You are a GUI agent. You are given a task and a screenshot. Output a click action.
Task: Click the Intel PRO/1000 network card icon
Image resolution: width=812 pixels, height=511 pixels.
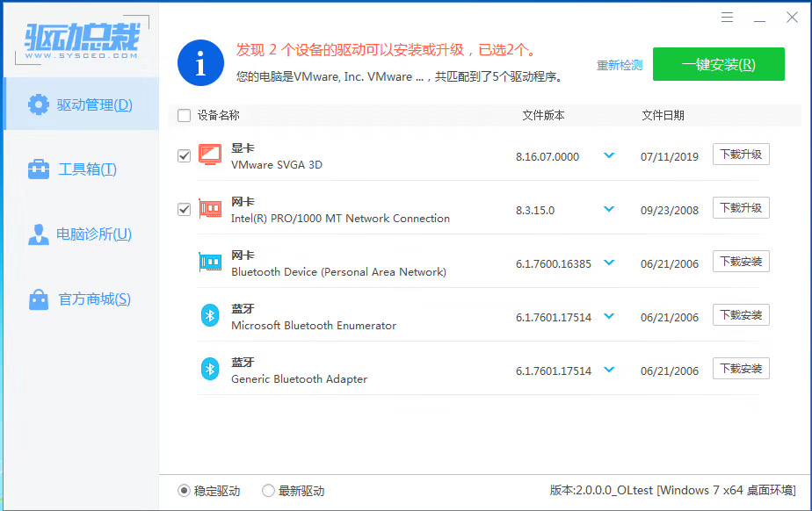(x=209, y=208)
